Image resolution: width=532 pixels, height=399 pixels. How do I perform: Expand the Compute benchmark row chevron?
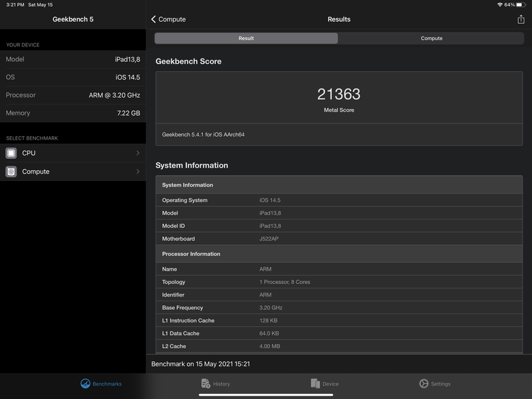[x=138, y=172]
